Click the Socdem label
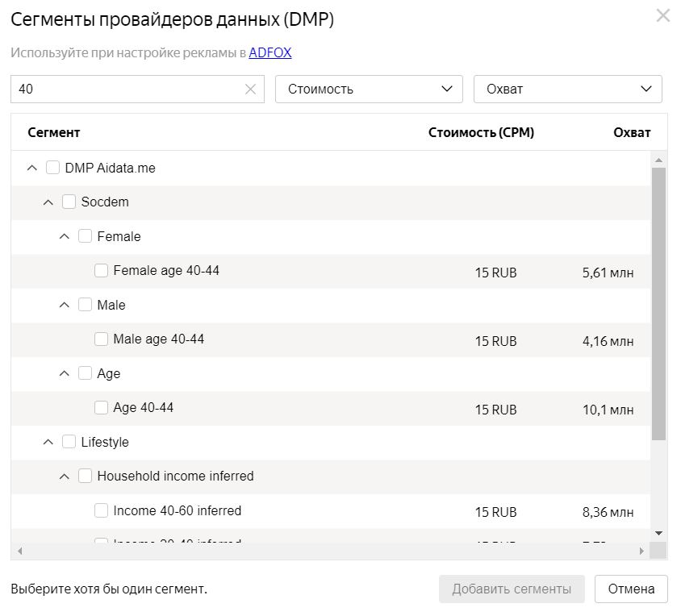This screenshot has width=681, height=616. coord(105,202)
